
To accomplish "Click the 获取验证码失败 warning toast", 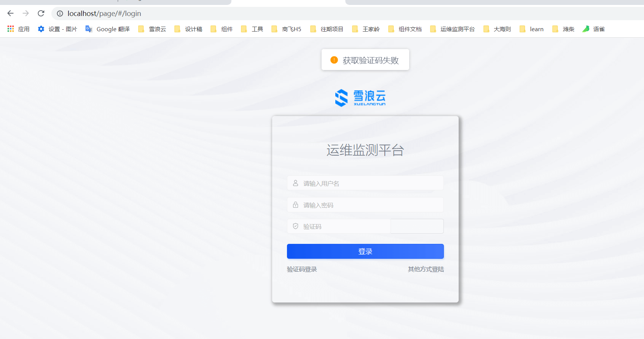I will (365, 60).
